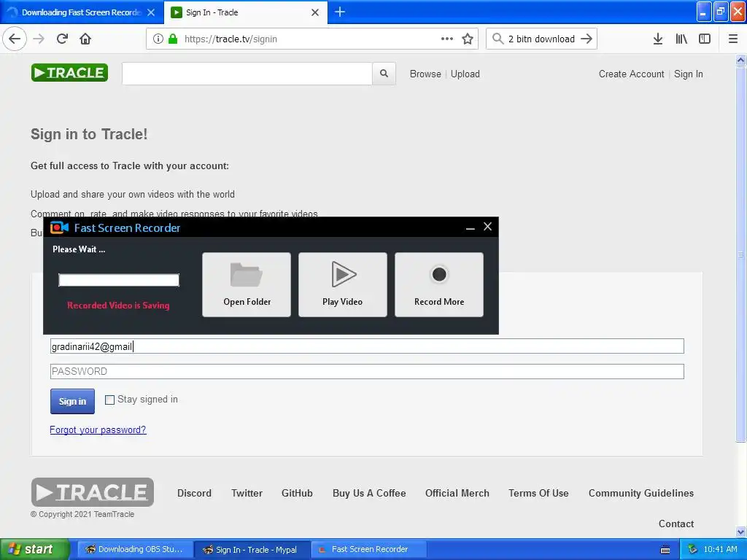View the green padlock connection details
747x560 pixels.
(173, 39)
